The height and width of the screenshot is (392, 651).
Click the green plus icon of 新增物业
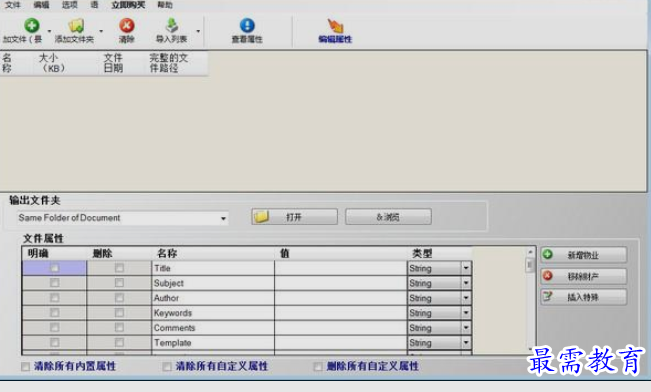(548, 254)
